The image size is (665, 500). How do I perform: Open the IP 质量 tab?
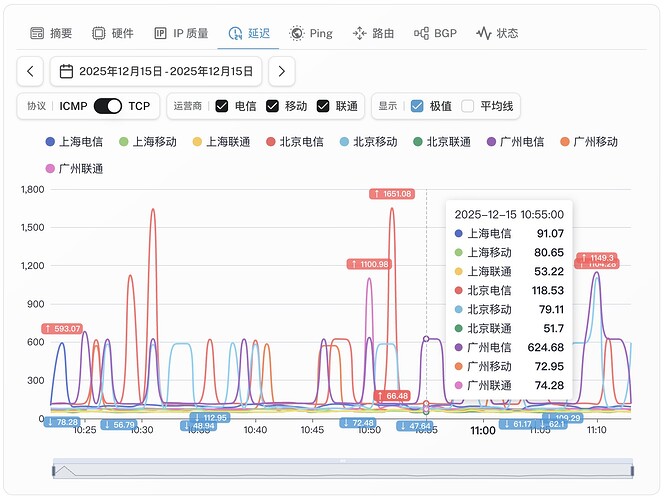tap(181, 33)
